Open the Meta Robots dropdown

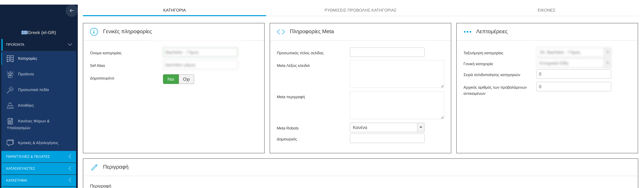pyautogui.click(x=387, y=127)
